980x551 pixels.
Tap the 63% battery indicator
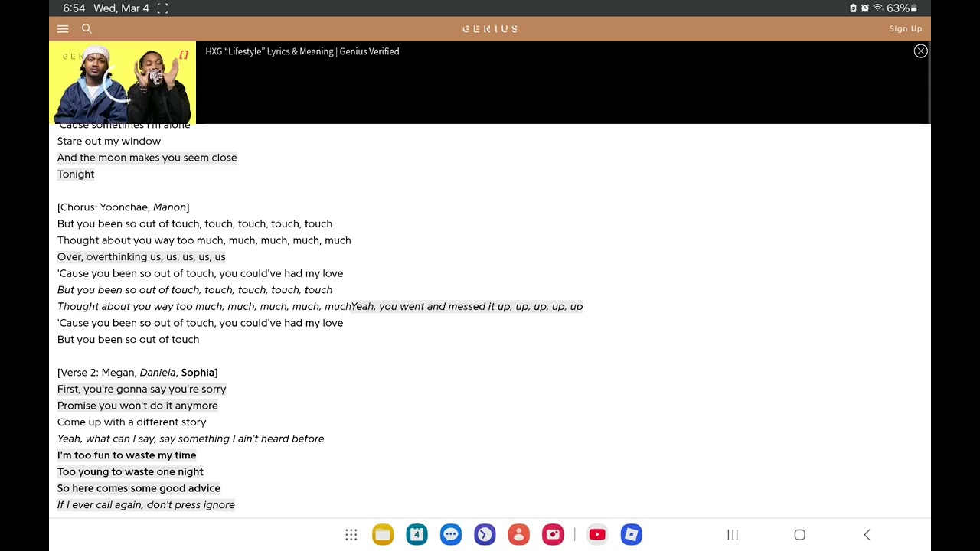coord(901,8)
